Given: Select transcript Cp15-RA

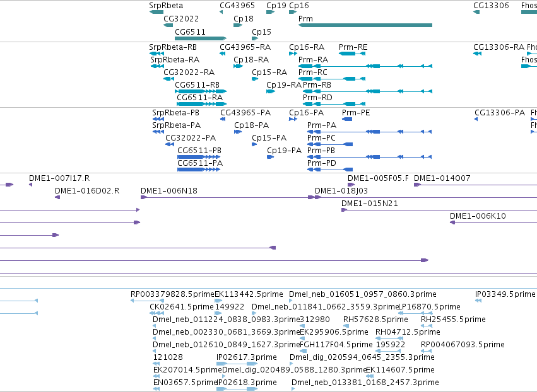Looking at the screenshot, I should tap(269, 72).
